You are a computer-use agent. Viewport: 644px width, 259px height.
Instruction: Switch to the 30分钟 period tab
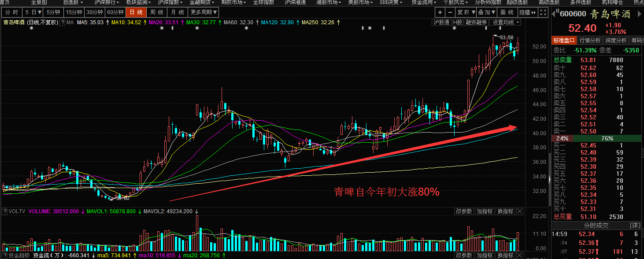[x=95, y=12]
